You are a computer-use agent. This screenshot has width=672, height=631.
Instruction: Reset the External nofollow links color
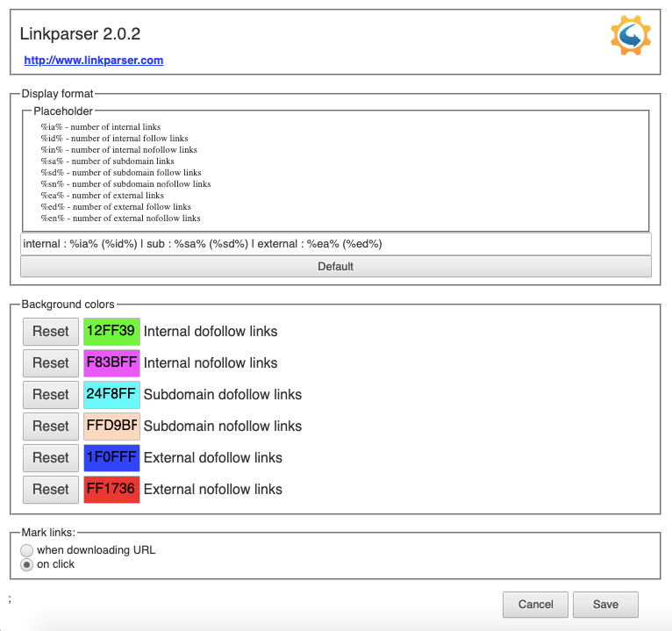click(51, 490)
